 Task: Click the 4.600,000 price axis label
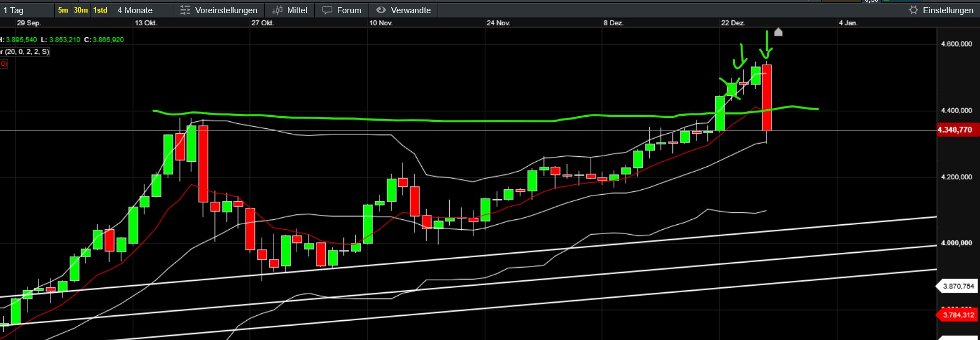pyautogui.click(x=956, y=44)
